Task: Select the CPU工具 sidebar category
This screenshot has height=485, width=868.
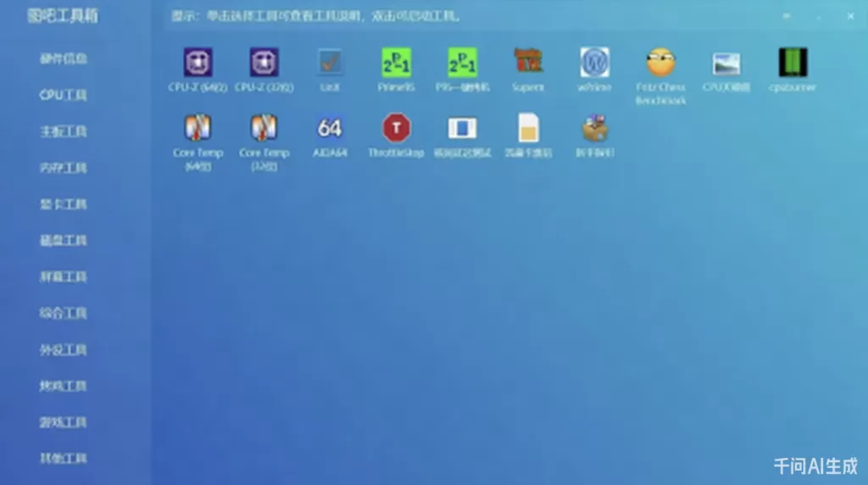Action: (x=64, y=95)
